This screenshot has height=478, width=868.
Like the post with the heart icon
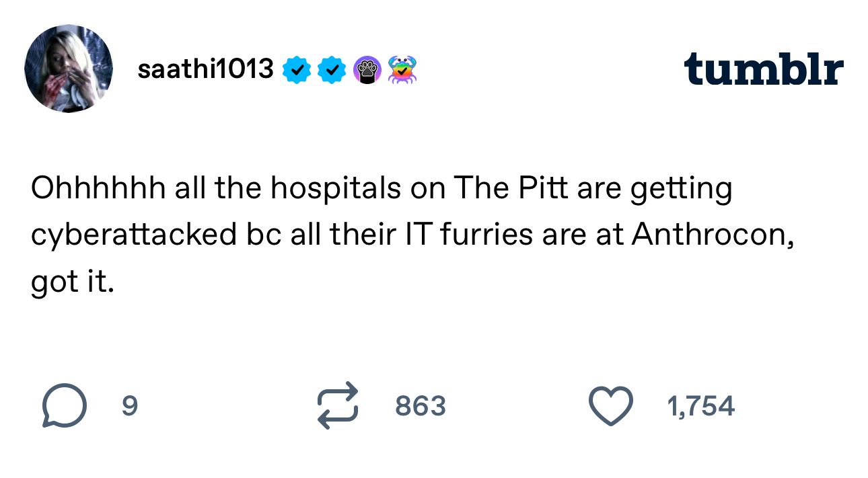pyautogui.click(x=610, y=406)
